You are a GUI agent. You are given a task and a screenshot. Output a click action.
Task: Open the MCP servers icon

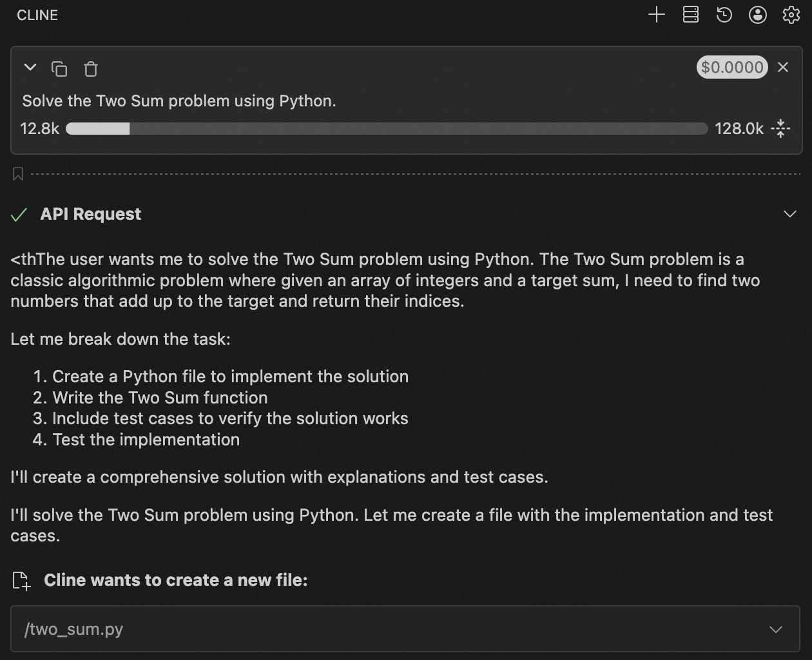[x=690, y=15]
